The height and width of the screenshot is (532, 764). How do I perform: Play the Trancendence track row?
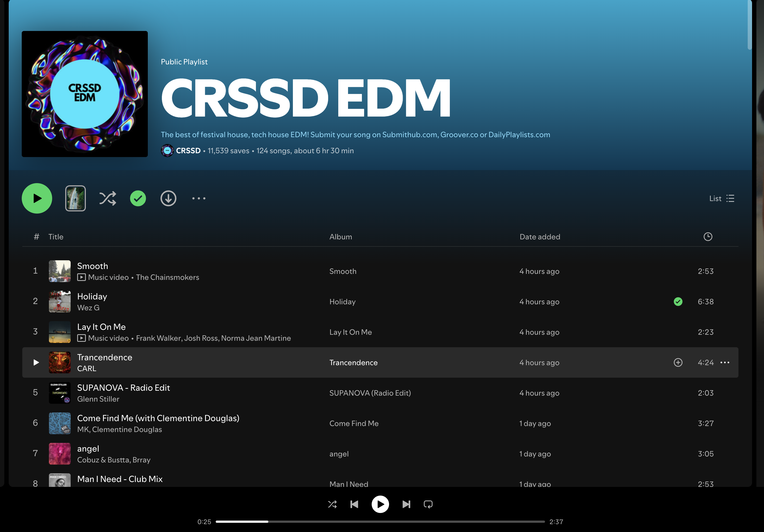[x=36, y=362]
